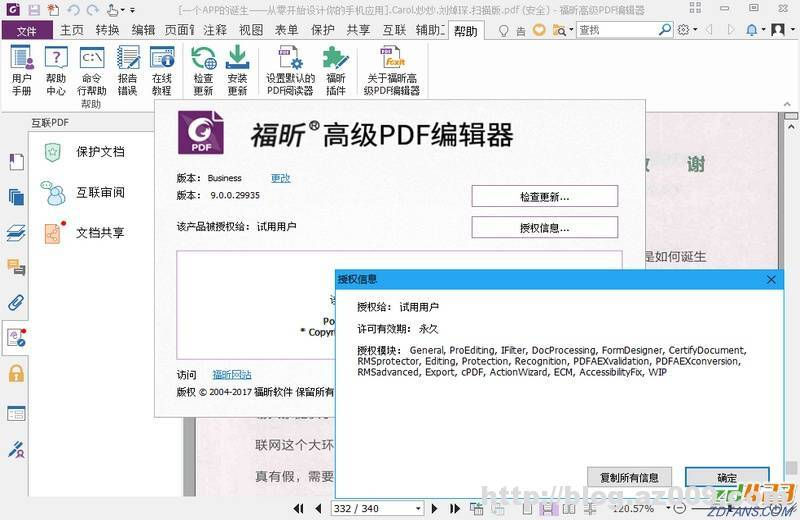The width and height of the screenshot is (800, 520).
Task: Confirm with the 确定 button
Action: click(727, 478)
